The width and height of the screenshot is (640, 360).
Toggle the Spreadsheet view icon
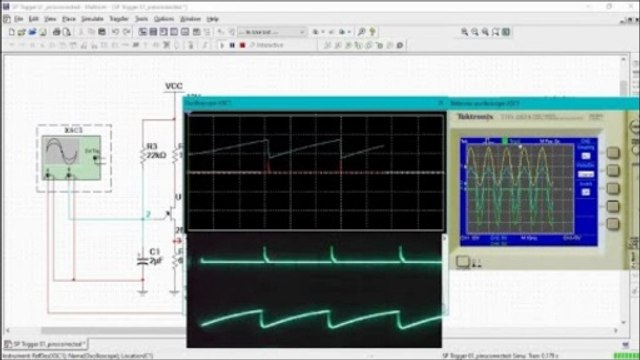point(153,32)
